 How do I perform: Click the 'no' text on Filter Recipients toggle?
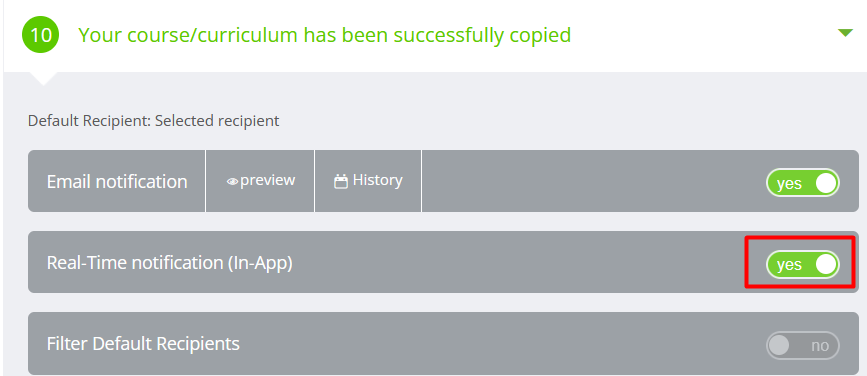820,346
